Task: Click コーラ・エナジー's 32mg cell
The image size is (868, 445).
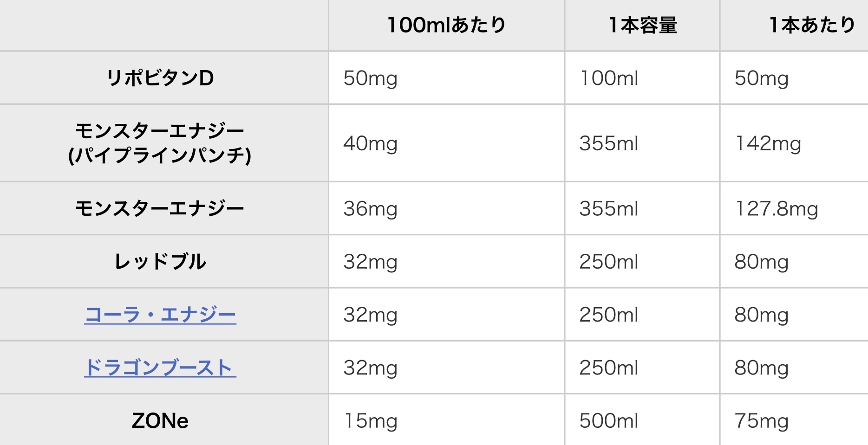Action: [x=370, y=315]
